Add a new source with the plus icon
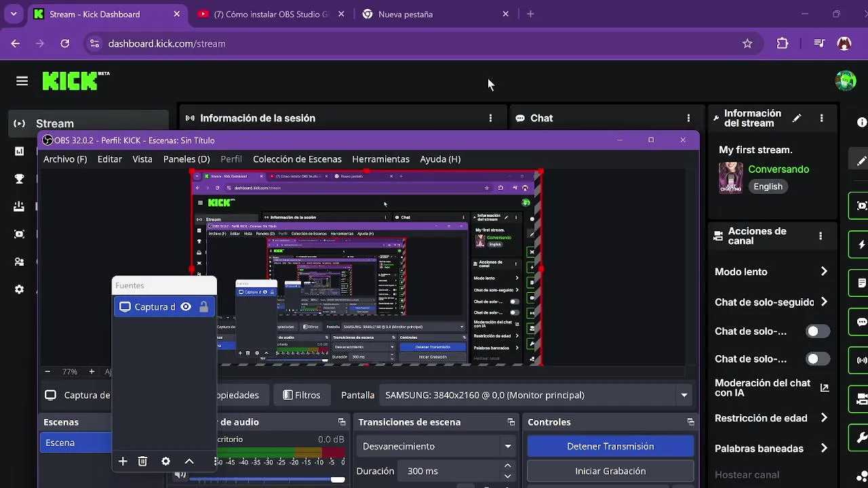 coord(123,462)
